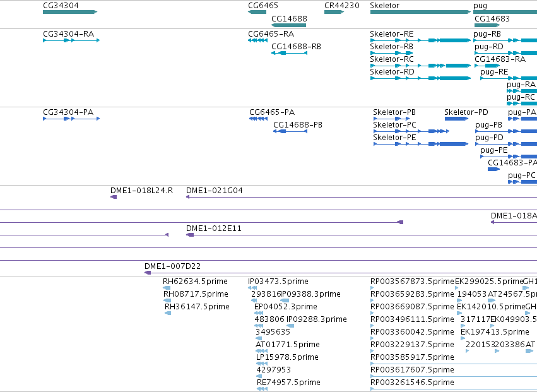This screenshot has width=537, height=392.
Task: Select the CR44230 gene arrow
Action: pos(334,12)
